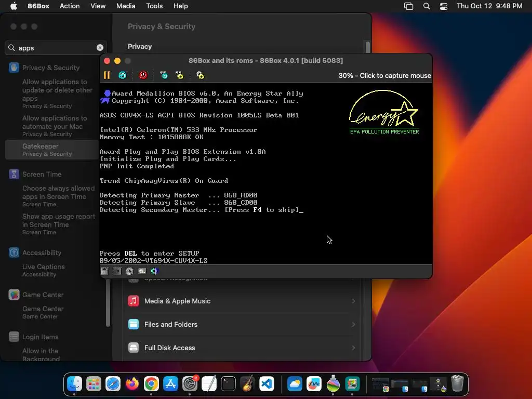
Task: Expand Media & Apple Music chevron
Action: pyautogui.click(x=353, y=301)
